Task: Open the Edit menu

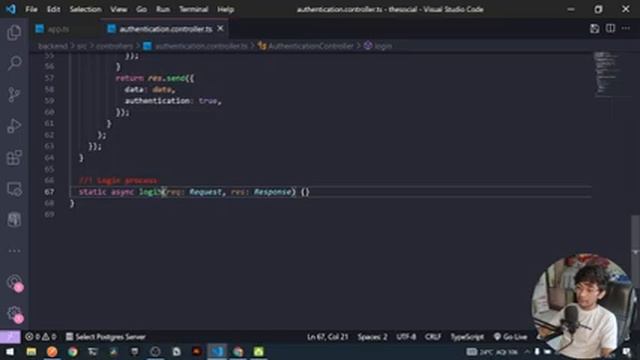Action: coord(53,9)
